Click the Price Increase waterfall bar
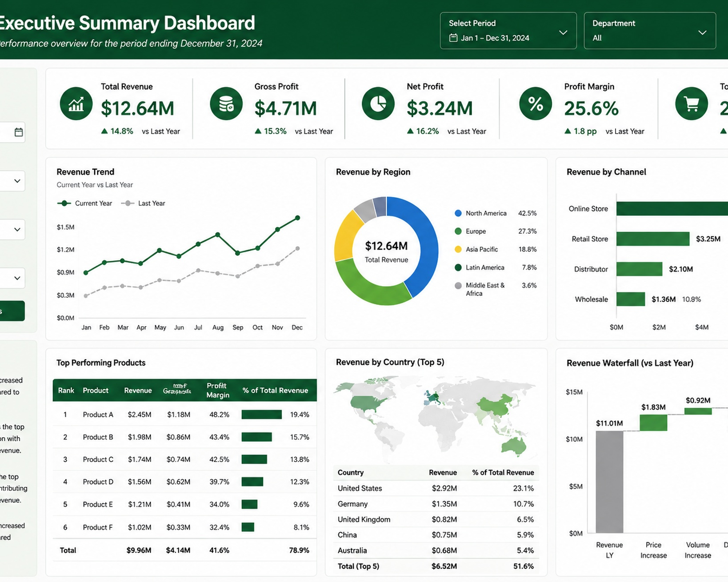The width and height of the screenshot is (728, 582). click(653, 423)
